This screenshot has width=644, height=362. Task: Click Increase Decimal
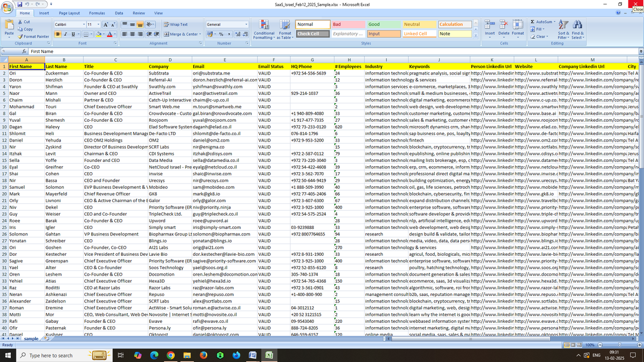(238, 34)
